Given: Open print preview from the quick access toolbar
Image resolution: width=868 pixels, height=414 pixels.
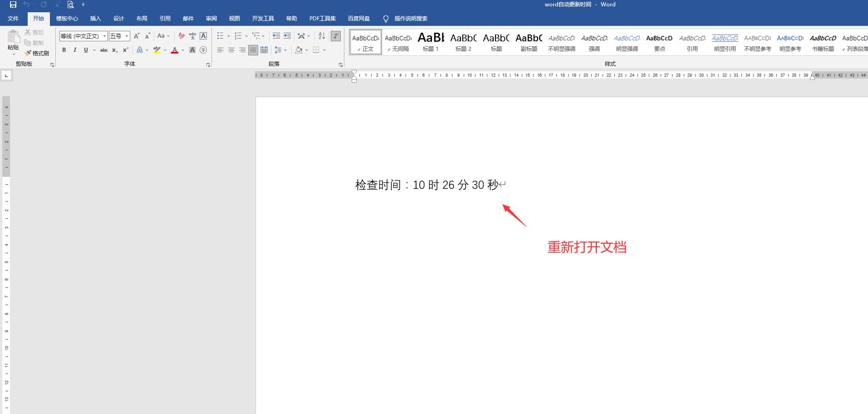Looking at the screenshot, I should pos(70,5).
